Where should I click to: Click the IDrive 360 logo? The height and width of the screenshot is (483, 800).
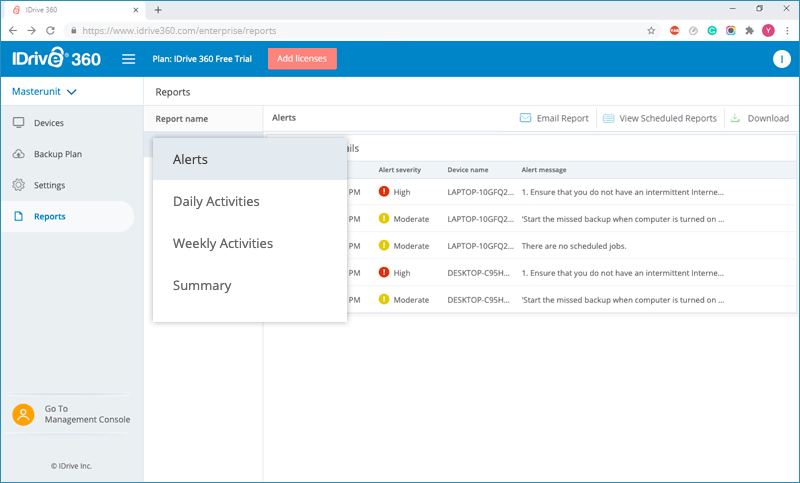(57, 58)
